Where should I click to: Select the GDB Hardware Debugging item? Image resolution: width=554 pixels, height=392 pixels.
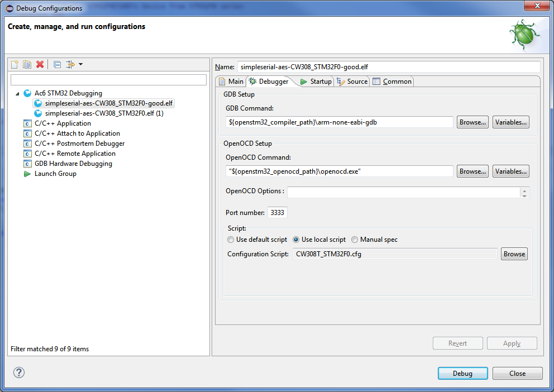click(73, 164)
